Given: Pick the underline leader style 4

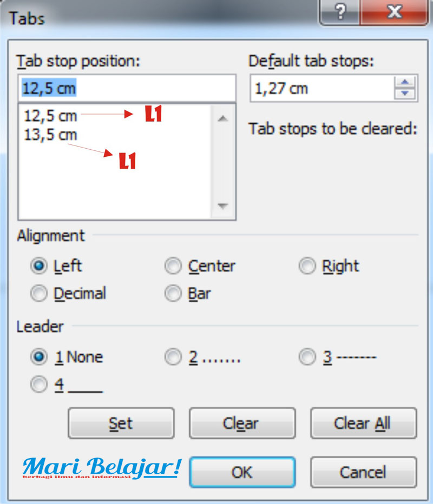Looking at the screenshot, I should (38, 384).
